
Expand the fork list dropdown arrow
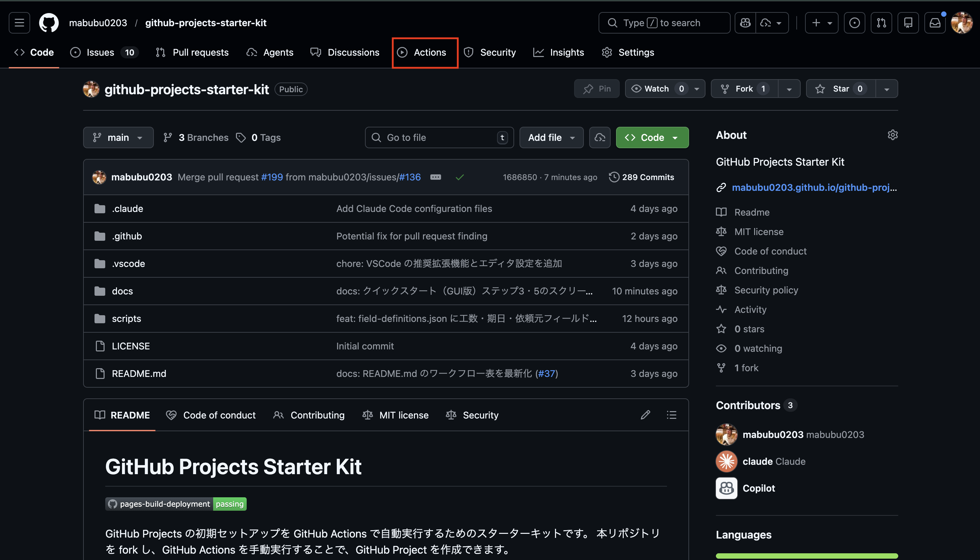(x=789, y=89)
